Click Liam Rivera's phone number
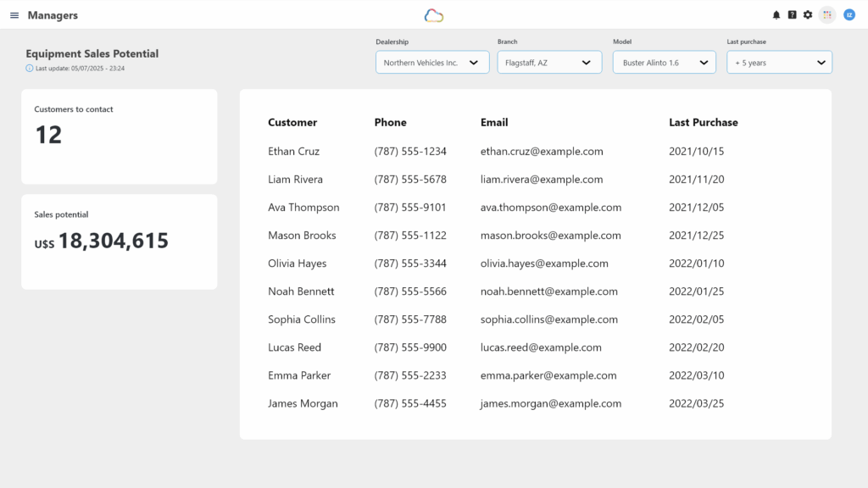Screen dimensions: 868x488 [x=410, y=180]
